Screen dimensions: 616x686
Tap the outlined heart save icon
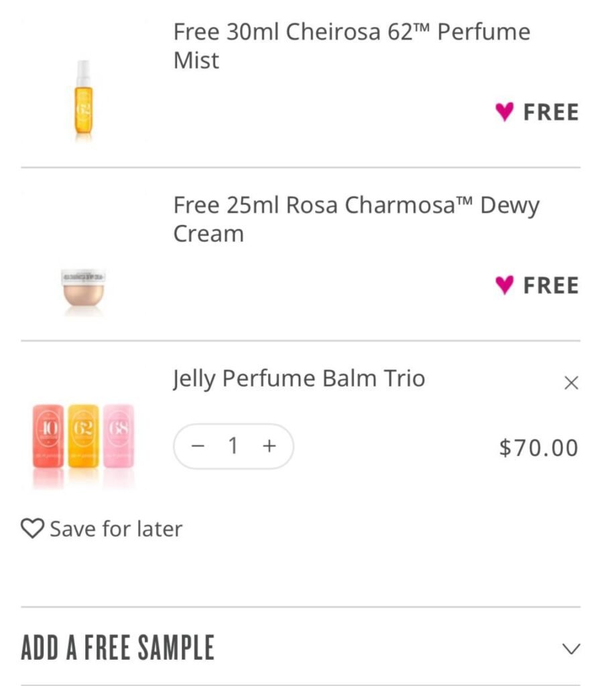coord(32,529)
